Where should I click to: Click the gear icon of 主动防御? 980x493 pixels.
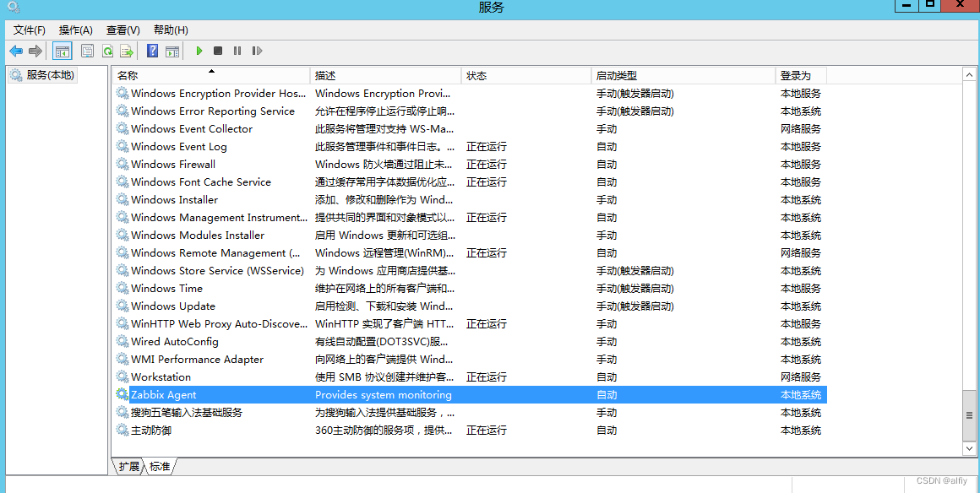click(122, 431)
